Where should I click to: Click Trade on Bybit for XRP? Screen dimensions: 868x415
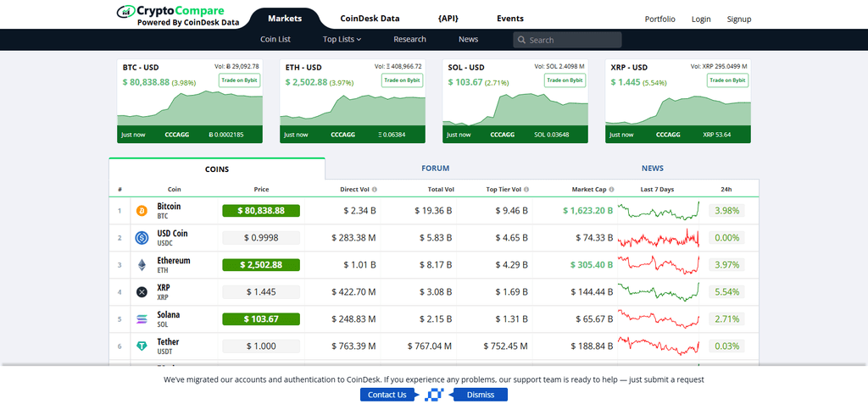(727, 80)
